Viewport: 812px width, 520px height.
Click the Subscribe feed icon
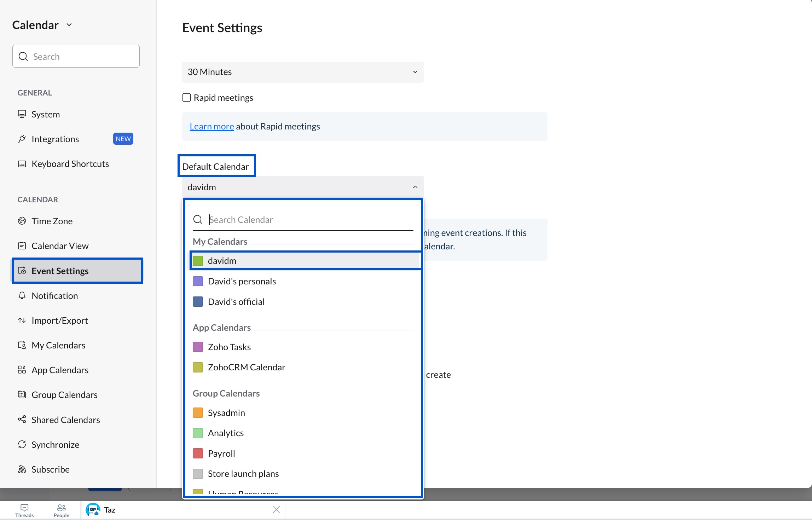[x=22, y=469]
